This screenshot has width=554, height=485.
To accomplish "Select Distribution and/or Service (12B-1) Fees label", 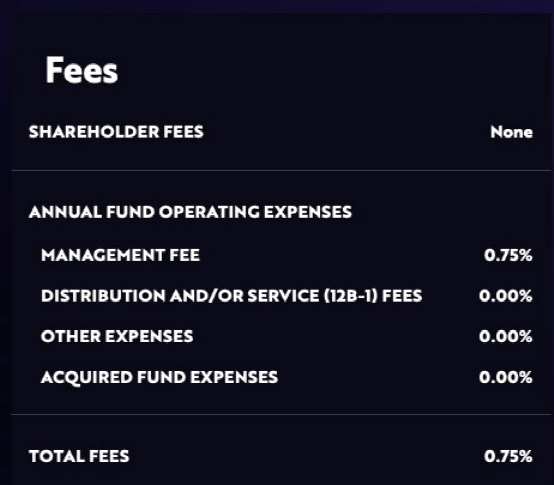I will click(232, 296).
